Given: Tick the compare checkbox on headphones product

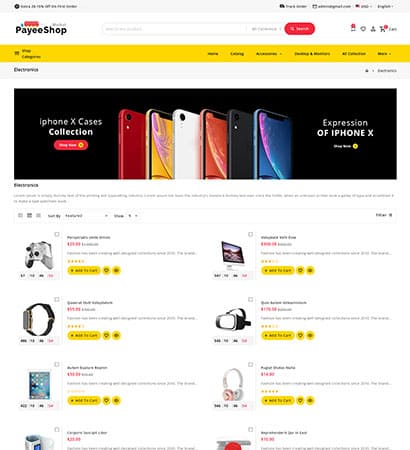Looking at the screenshot, I should pyautogui.click(x=250, y=364).
